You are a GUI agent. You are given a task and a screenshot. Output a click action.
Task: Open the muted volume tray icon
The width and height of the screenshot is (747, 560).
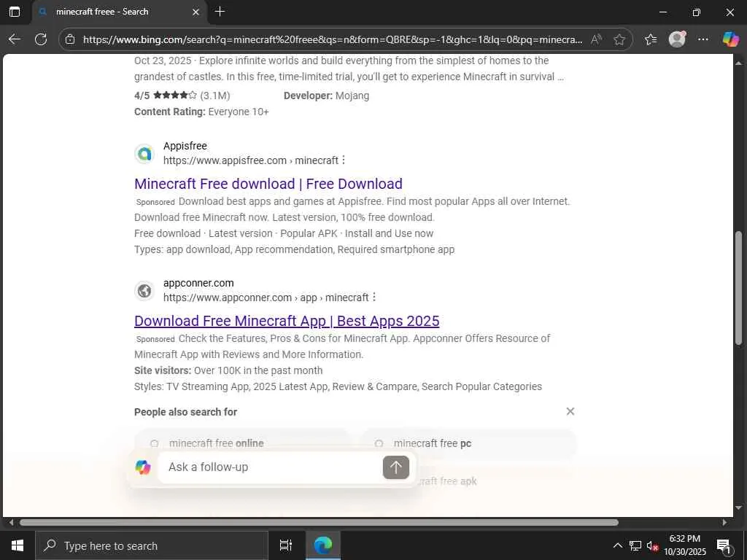pos(653,545)
